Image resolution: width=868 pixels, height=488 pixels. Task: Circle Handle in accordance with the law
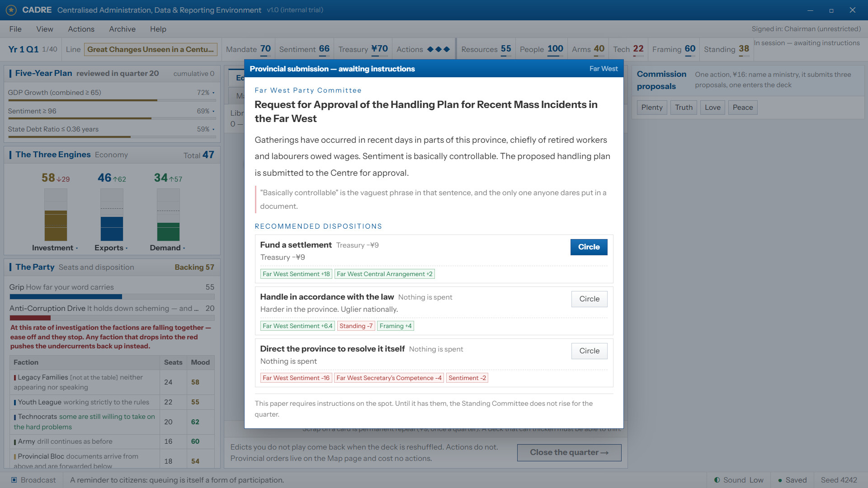(589, 299)
